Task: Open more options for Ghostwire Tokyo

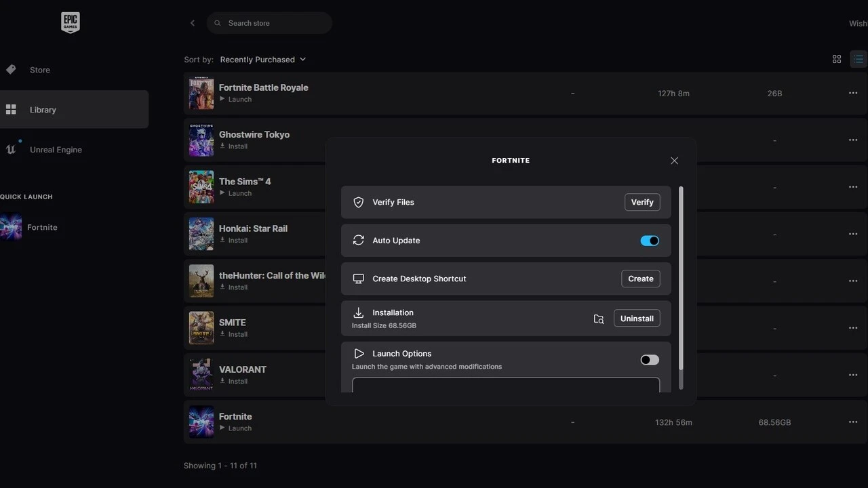Action: (x=853, y=140)
